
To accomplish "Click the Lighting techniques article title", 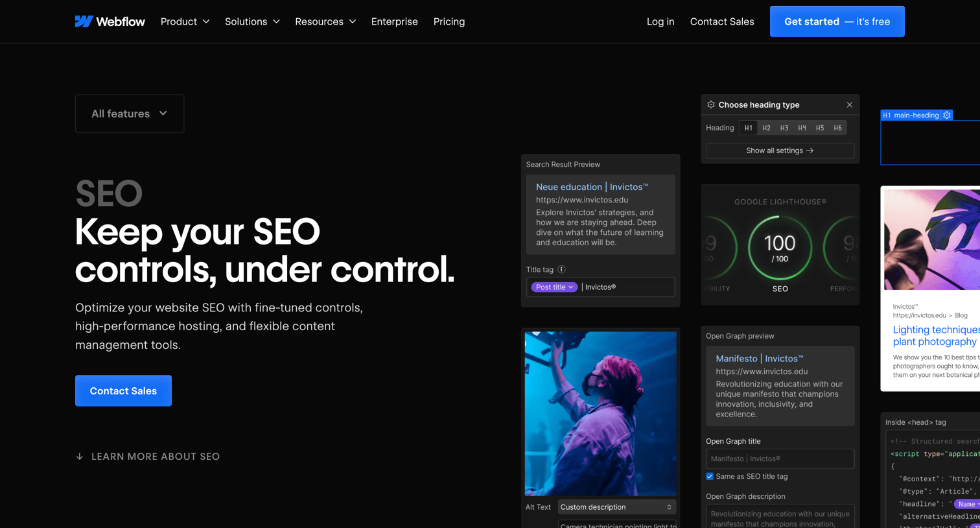I will pyautogui.click(x=936, y=336).
